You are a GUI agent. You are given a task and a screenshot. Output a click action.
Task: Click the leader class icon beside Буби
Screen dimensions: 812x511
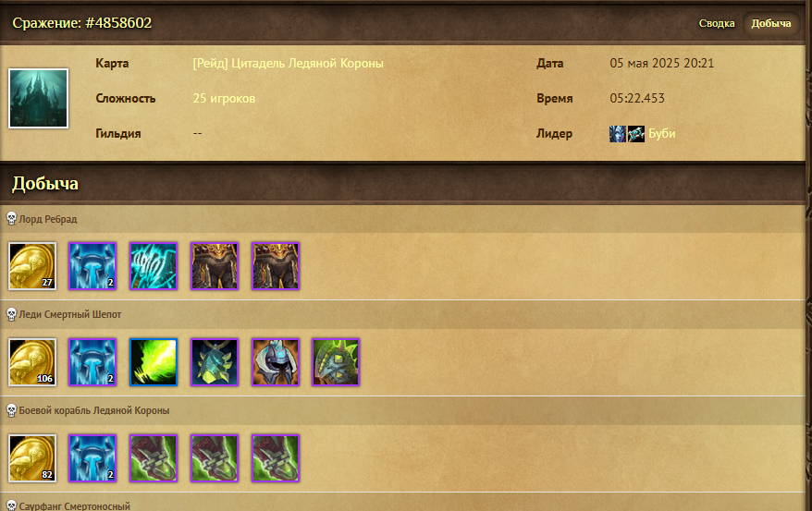pyautogui.click(x=636, y=134)
